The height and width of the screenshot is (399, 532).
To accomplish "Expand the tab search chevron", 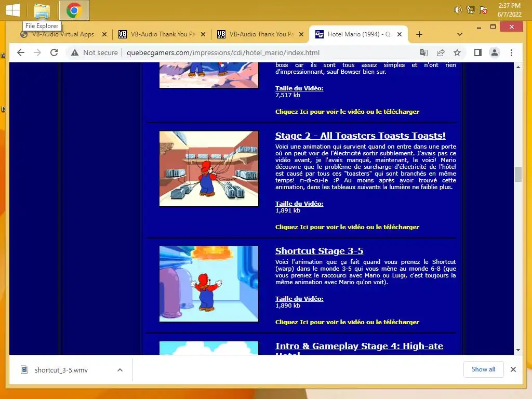I will pyautogui.click(x=460, y=34).
